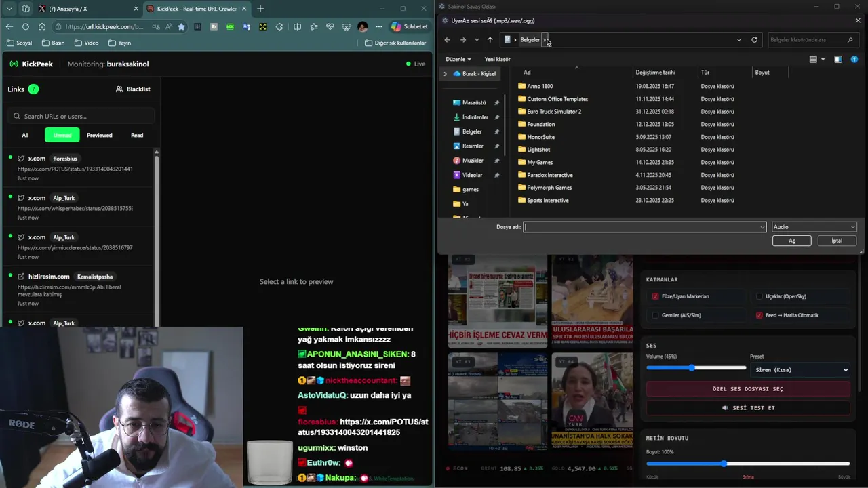Click the read aloud icon in address bar

[x=169, y=26]
